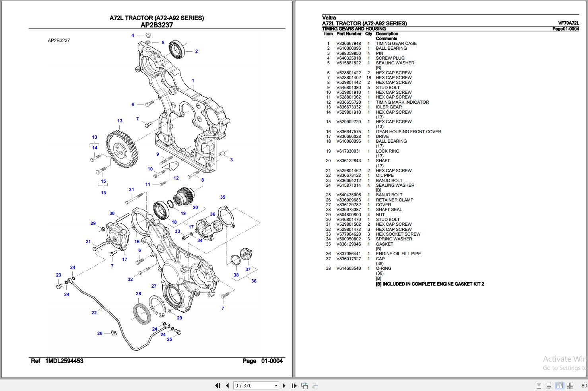
Task: Click the gasket kit footnote text
Action: tap(430, 284)
